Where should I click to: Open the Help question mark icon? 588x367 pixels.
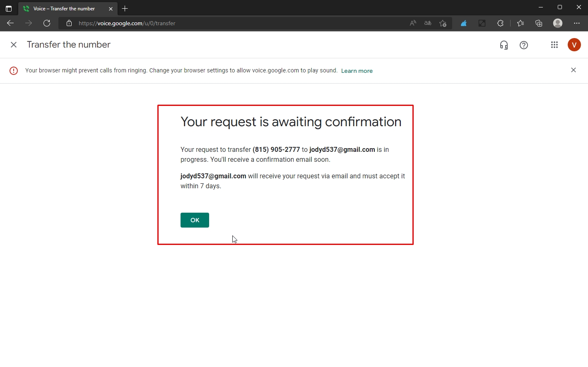click(523, 45)
